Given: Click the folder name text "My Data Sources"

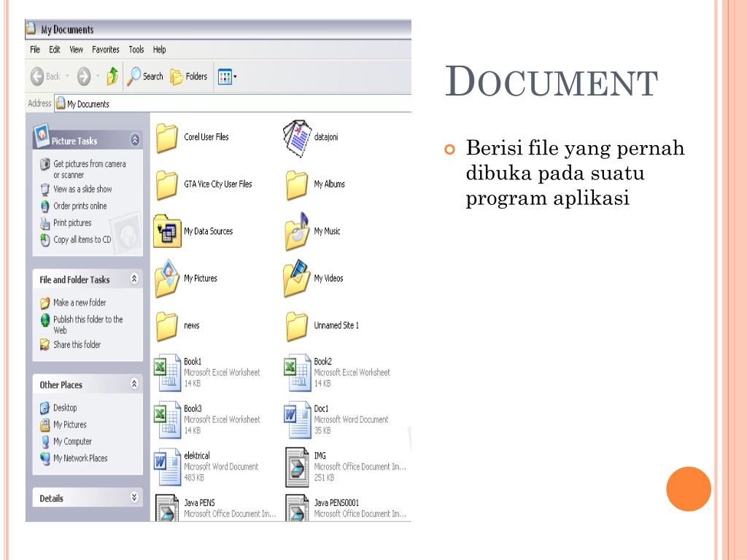Looking at the screenshot, I should [208, 231].
